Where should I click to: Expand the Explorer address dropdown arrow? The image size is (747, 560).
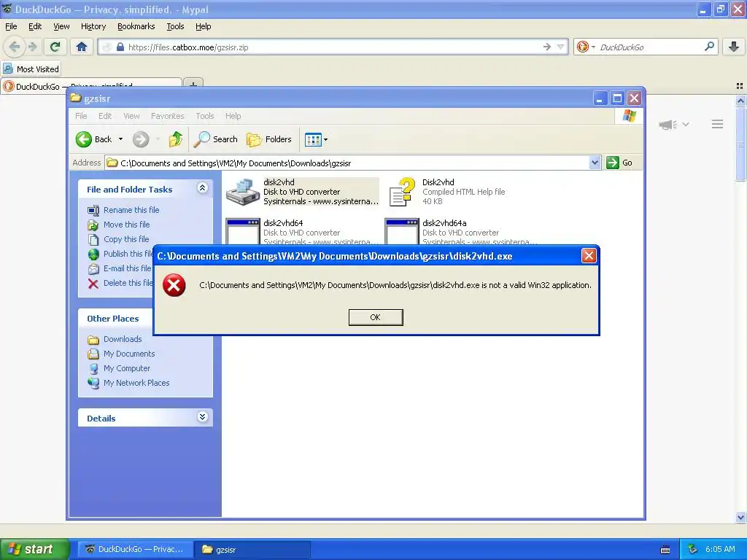click(595, 163)
